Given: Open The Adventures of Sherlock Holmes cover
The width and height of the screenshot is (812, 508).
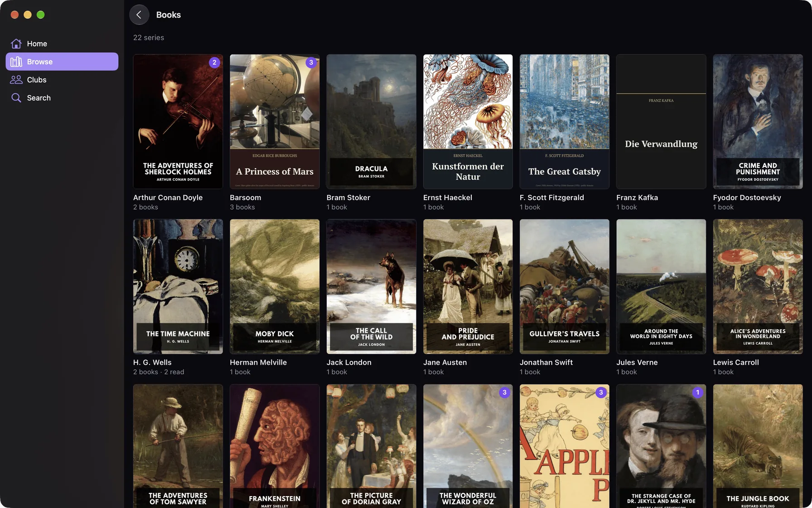Looking at the screenshot, I should click(x=178, y=122).
